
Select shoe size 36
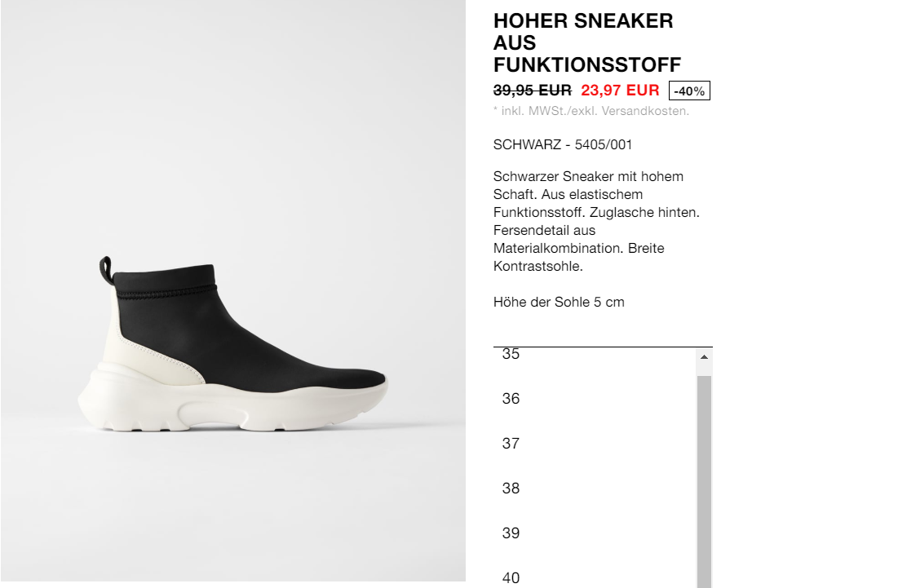[x=595, y=399]
